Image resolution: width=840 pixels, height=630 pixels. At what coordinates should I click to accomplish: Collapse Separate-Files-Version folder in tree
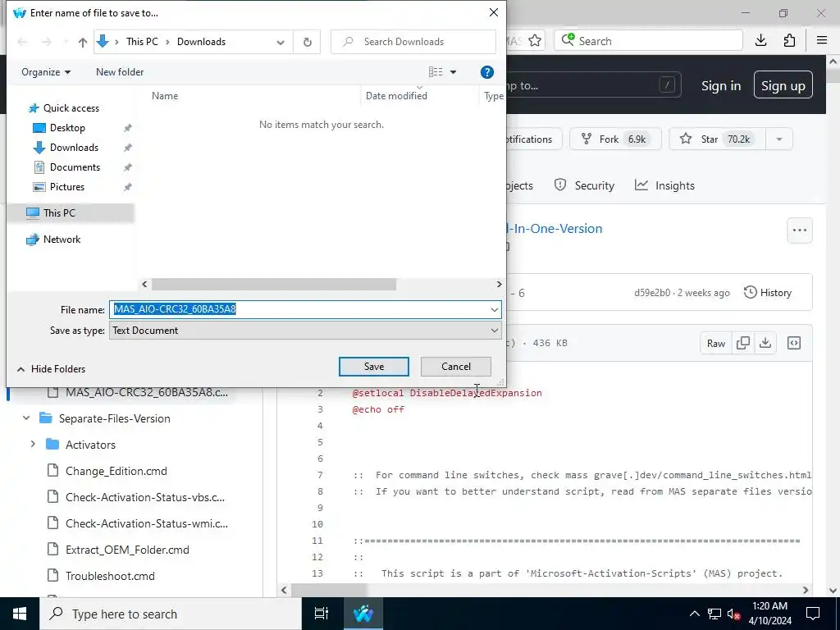25,418
